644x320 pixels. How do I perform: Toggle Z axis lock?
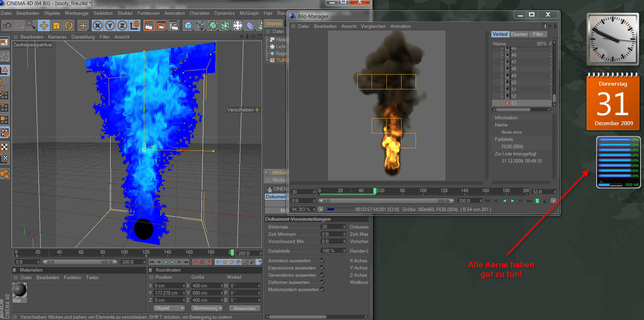[122, 25]
